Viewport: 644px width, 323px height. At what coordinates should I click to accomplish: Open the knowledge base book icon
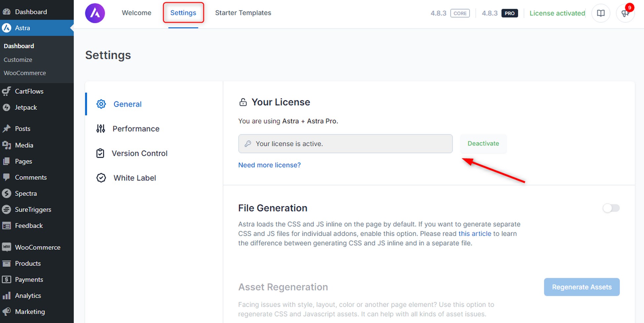601,13
